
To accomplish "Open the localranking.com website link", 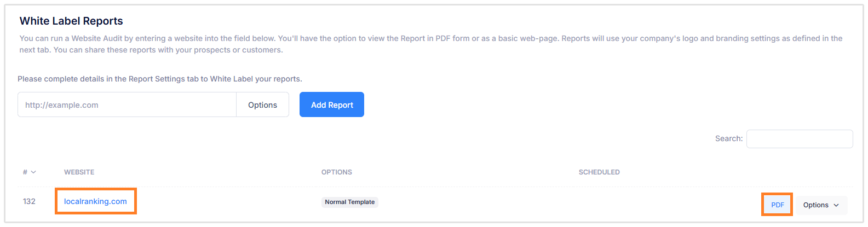I will click(x=95, y=201).
